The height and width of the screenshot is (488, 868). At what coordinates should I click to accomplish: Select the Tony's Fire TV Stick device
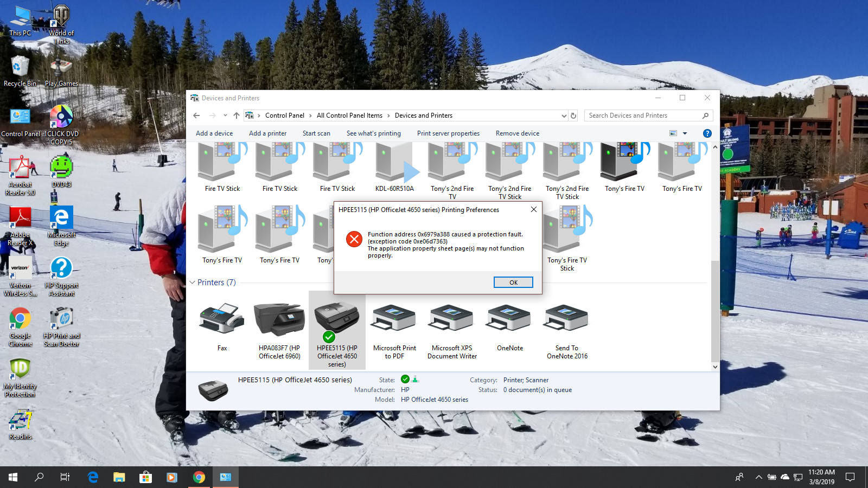coord(567,239)
